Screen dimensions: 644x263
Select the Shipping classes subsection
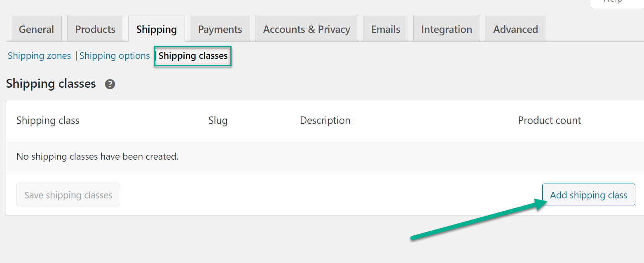click(x=192, y=56)
